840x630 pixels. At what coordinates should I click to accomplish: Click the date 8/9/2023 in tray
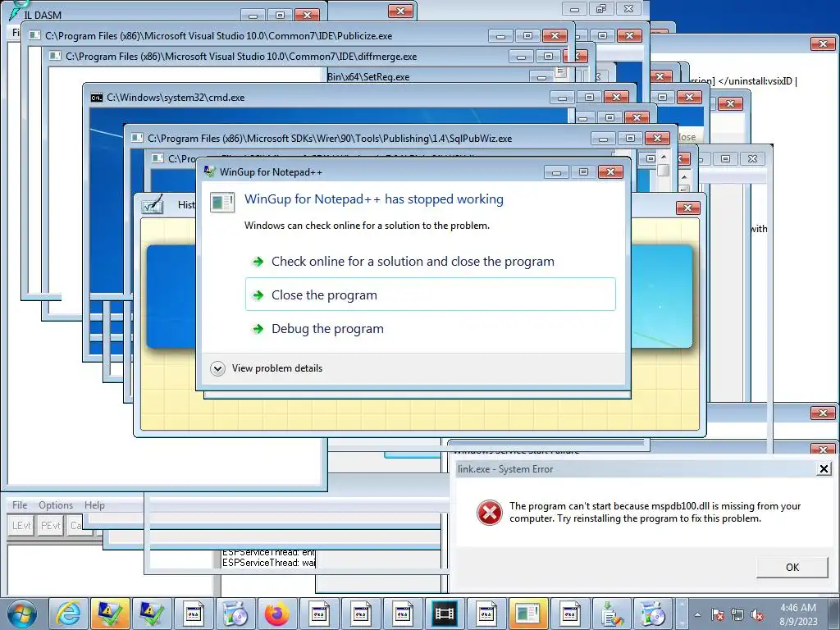pyautogui.click(x=798, y=622)
